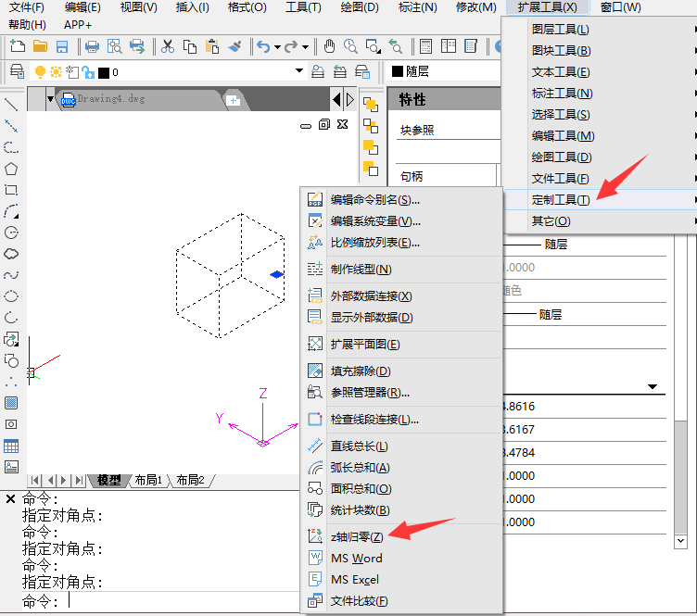Toggle the lock icon on layer 0
697x616 pixels.
[x=88, y=71]
